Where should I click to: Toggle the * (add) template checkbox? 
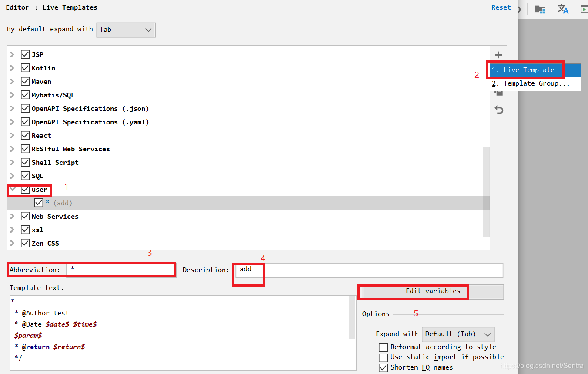point(39,203)
